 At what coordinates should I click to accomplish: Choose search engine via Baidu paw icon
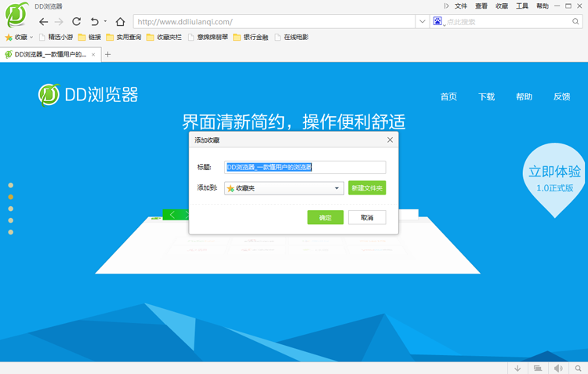click(437, 21)
